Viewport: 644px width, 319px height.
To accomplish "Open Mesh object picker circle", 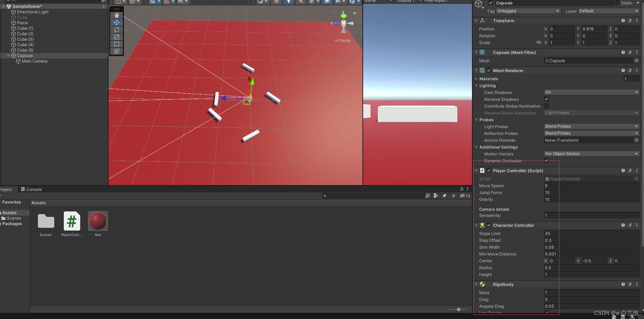I will (x=636, y=60).
